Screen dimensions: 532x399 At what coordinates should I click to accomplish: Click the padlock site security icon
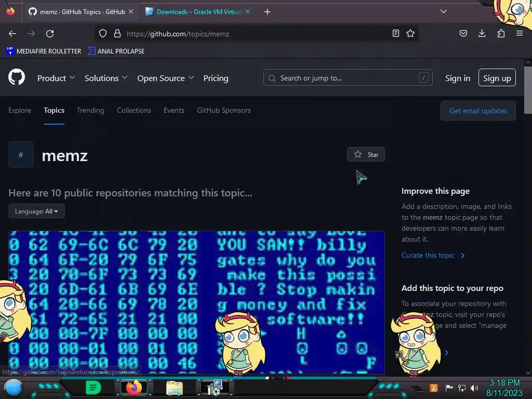coord(117,33)
